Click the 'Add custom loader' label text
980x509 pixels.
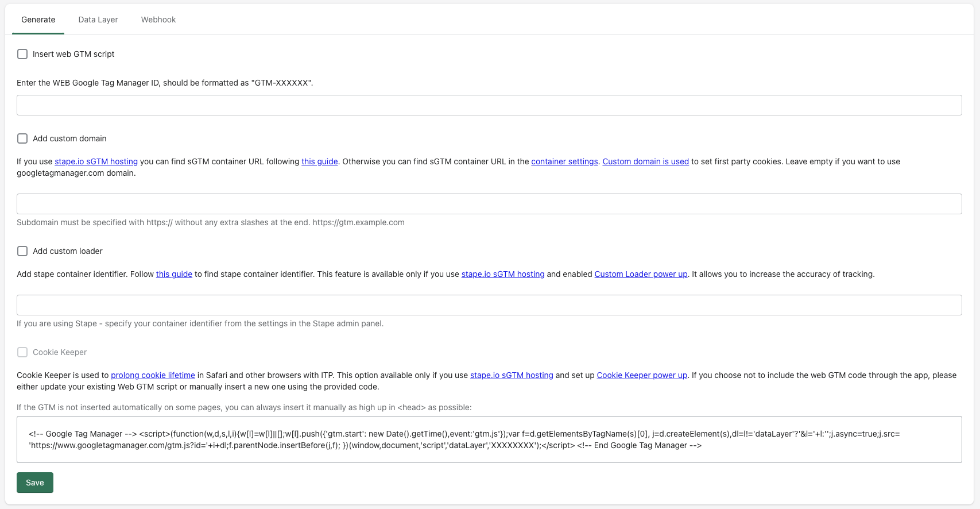tap(68, 251)
